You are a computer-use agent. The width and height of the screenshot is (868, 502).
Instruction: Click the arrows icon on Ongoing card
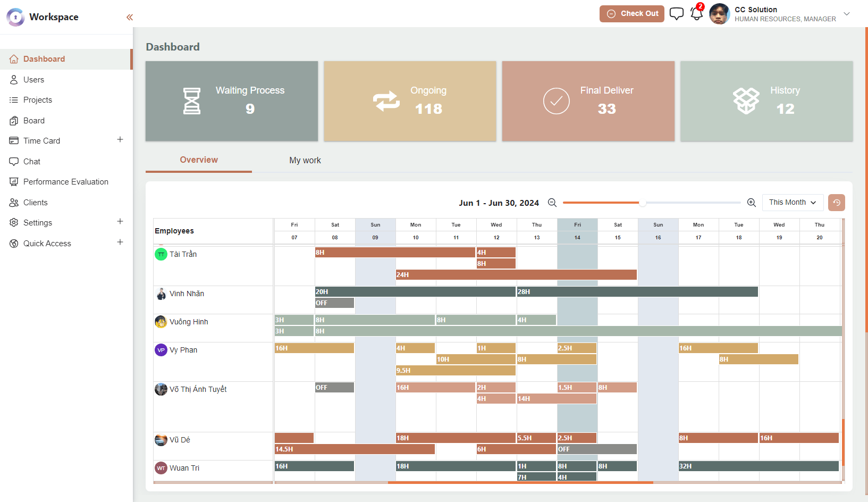386,101
